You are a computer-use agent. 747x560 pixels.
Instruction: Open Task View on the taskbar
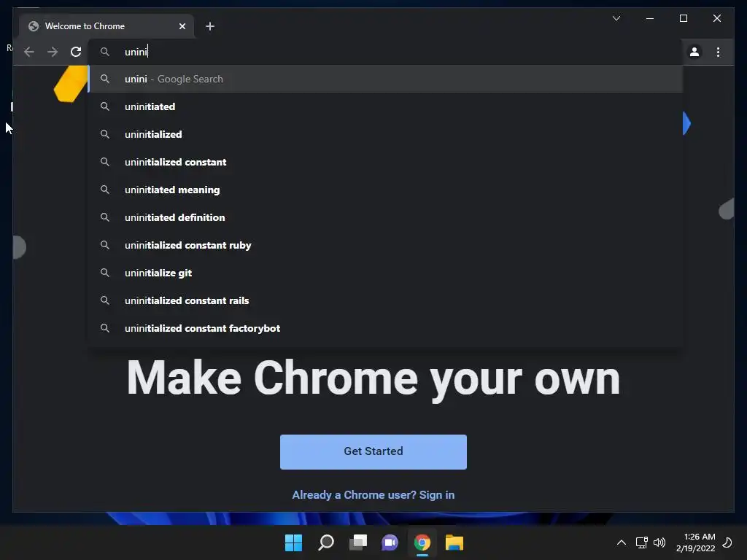358,542
